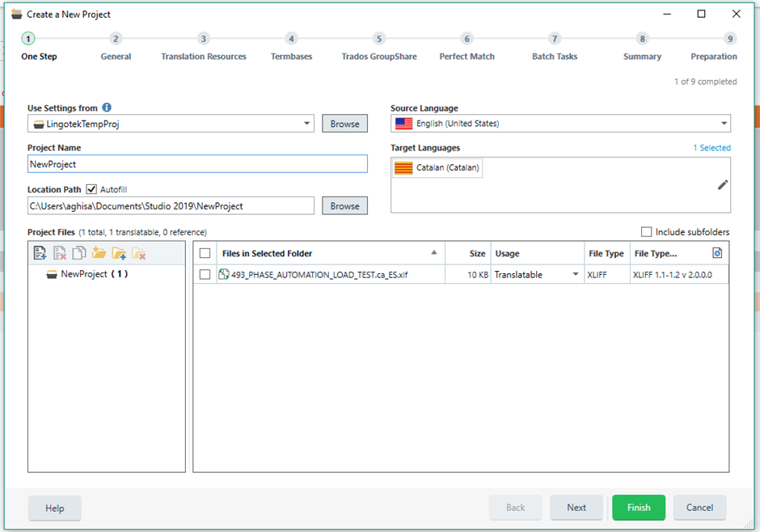Click the Add Folder icon with blue plus
760x532 pixels.
click(x=119, y=253)
